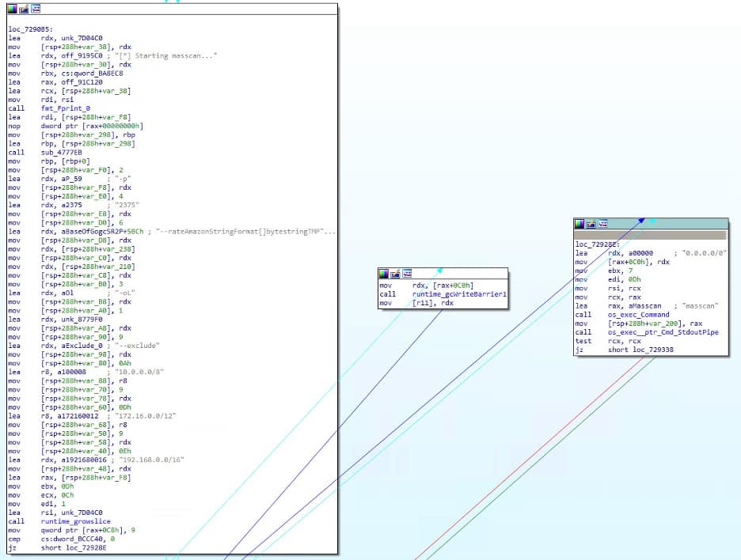Click color palette icon on loc_729085 node
Screen dimensions: 741x560
click(13, 9)
